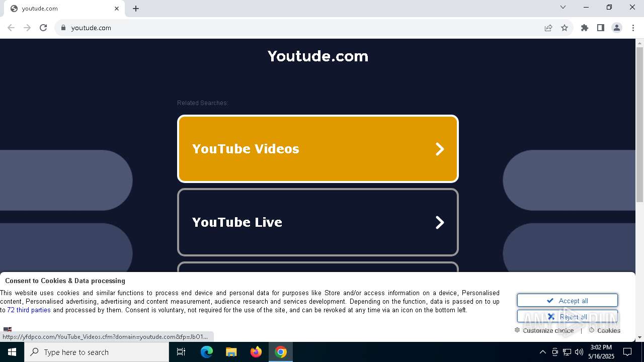Click the Related Searches label

[202, 103]
